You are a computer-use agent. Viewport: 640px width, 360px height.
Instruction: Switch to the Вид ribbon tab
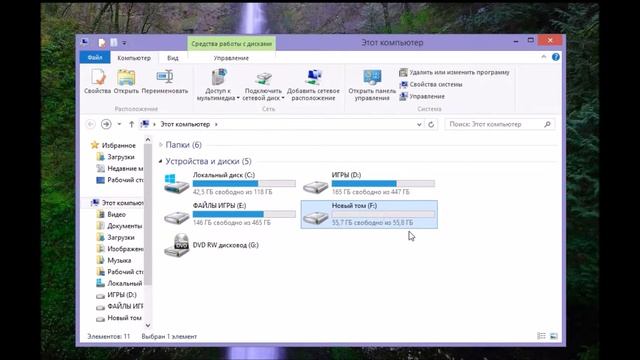click(x=173, y=58)
